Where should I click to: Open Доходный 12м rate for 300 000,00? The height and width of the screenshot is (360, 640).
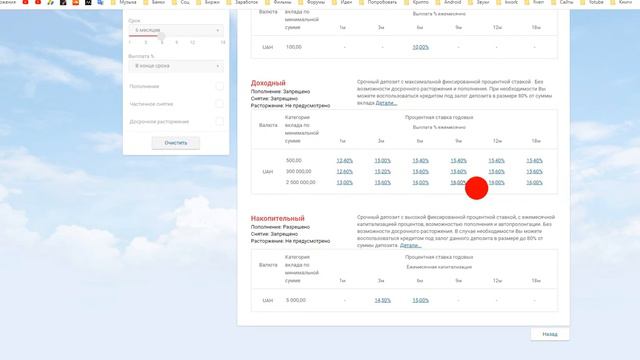click(496, 172)
